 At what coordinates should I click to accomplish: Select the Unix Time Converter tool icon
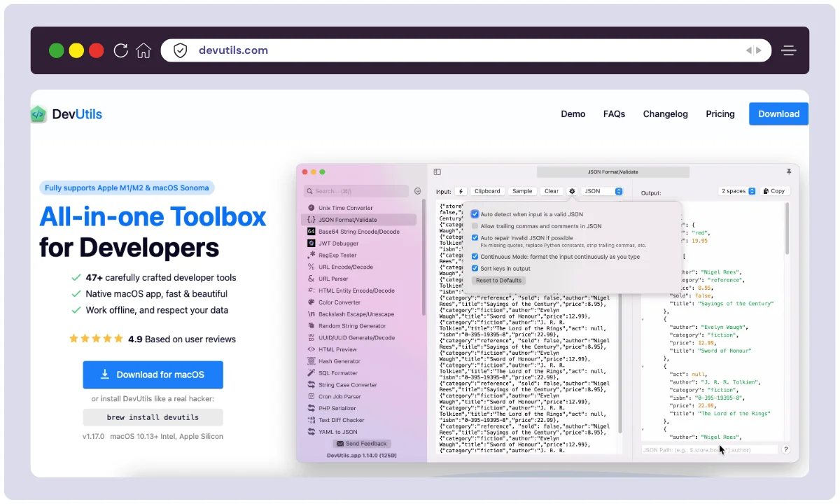[x=311, y=208]
